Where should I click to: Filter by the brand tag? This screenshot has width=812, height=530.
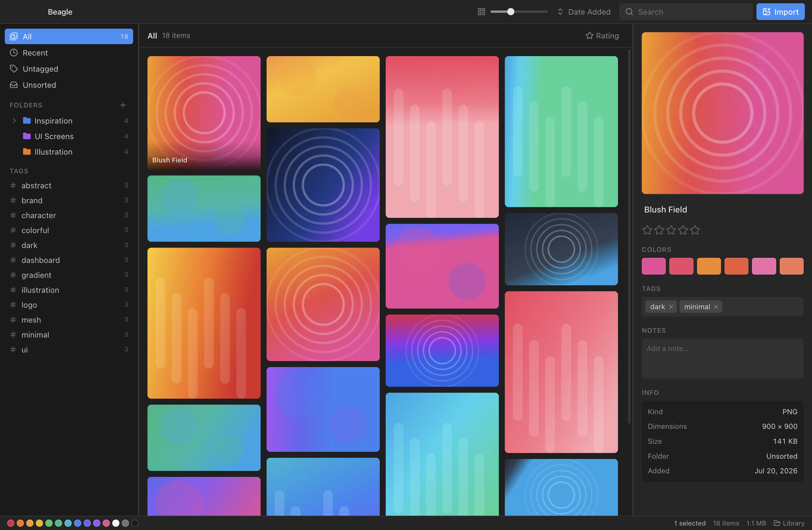[x=69, y=201]
